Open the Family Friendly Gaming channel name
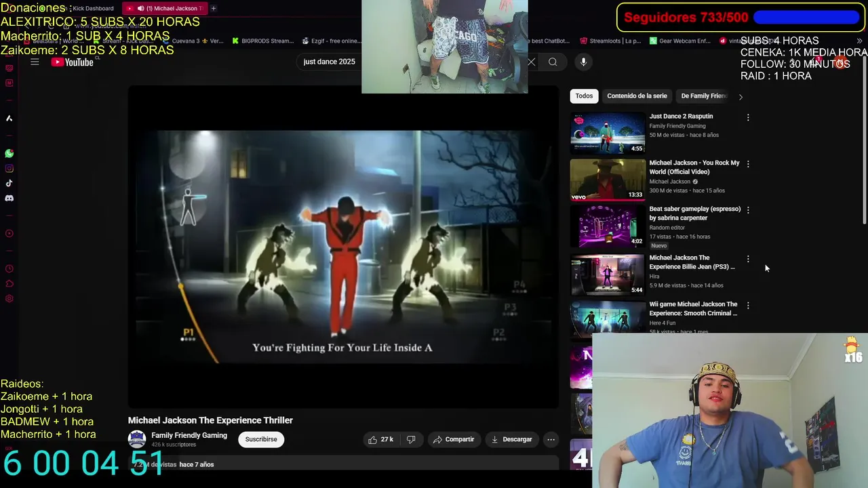This screenshot has height=488, width=868. pos(189,436)
